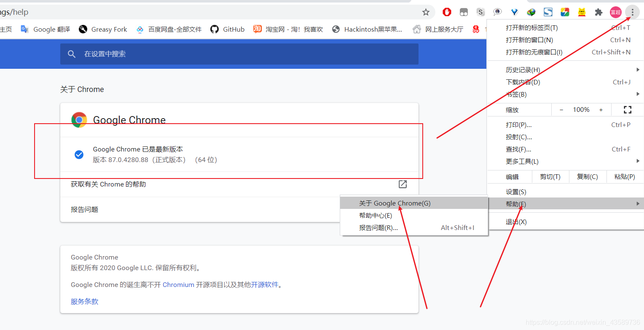The width and height of the screenshot is (644, 330).
Task: Open the Greasy Fork bookmark
Action: pos(103,29)
